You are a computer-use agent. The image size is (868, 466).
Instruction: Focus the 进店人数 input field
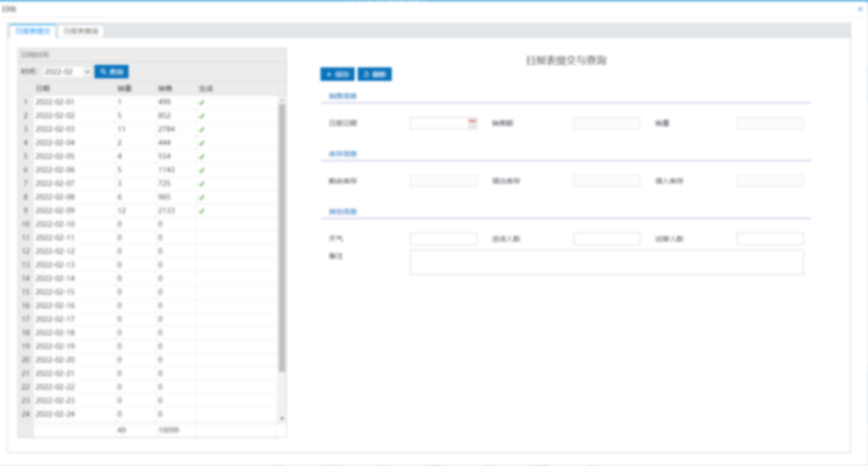click(606, 239)
